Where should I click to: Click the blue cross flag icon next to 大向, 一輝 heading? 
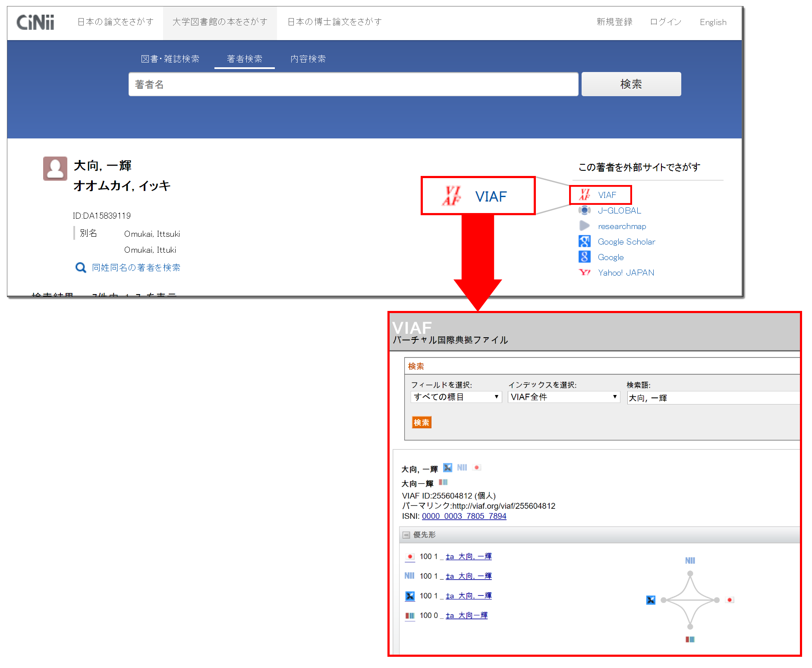point(448,467)
